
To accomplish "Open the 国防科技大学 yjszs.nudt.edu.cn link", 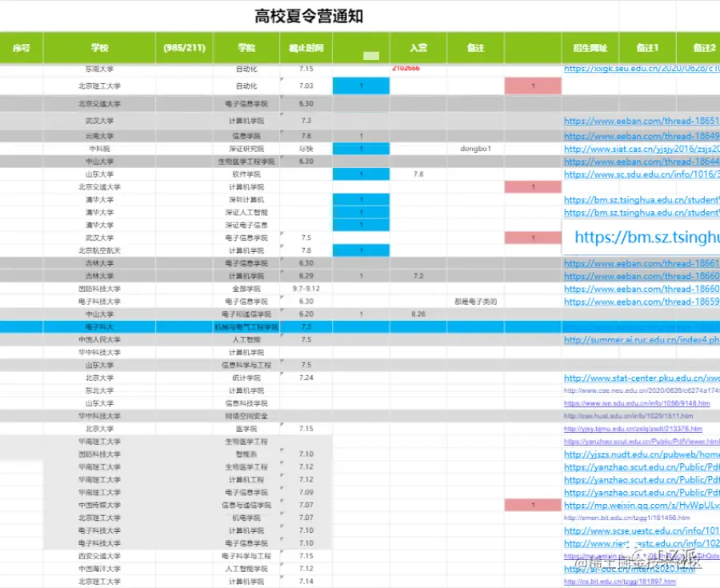I will click(x=640, y=454).
